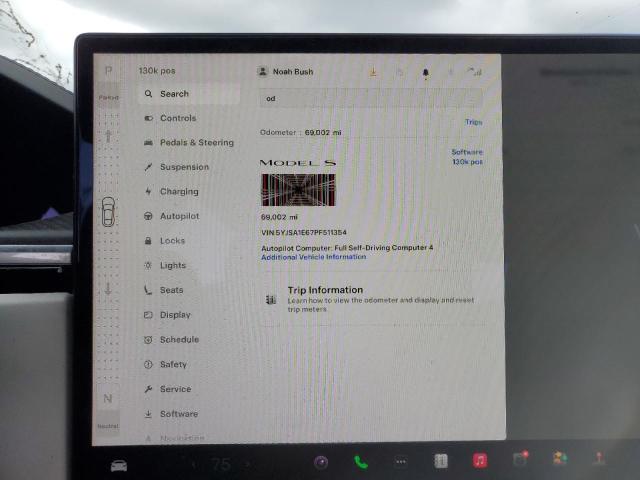Tap the car controls icon in the bottom bar
The width and height of the screenshot is (640, 480).
[119, 466]
